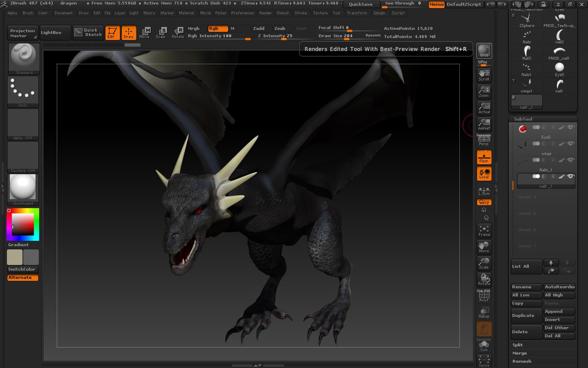Click the Frame view icon
This screenshot has width=588, height=368.
[484, 230]
